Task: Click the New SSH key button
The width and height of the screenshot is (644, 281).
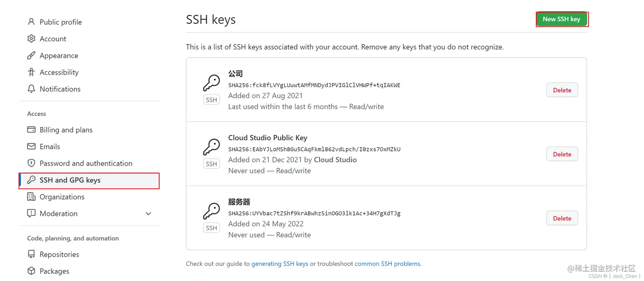Action: (x=561, y=19)
